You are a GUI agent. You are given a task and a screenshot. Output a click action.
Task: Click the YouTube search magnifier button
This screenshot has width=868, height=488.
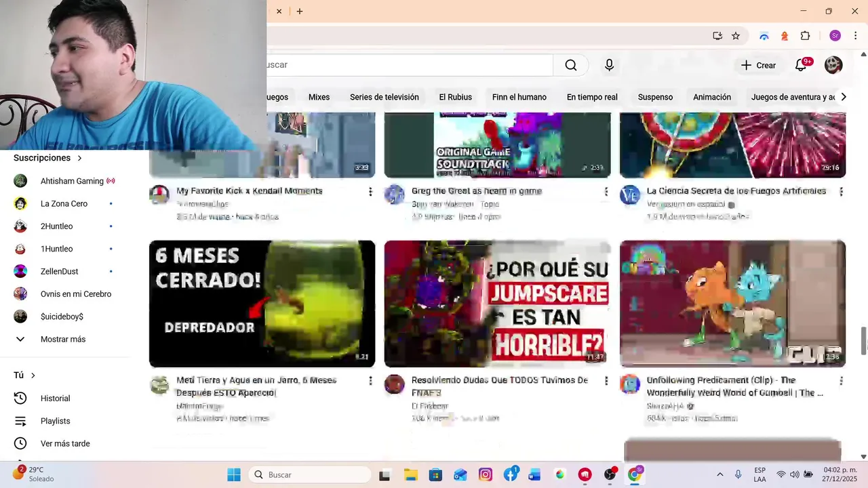571,65
